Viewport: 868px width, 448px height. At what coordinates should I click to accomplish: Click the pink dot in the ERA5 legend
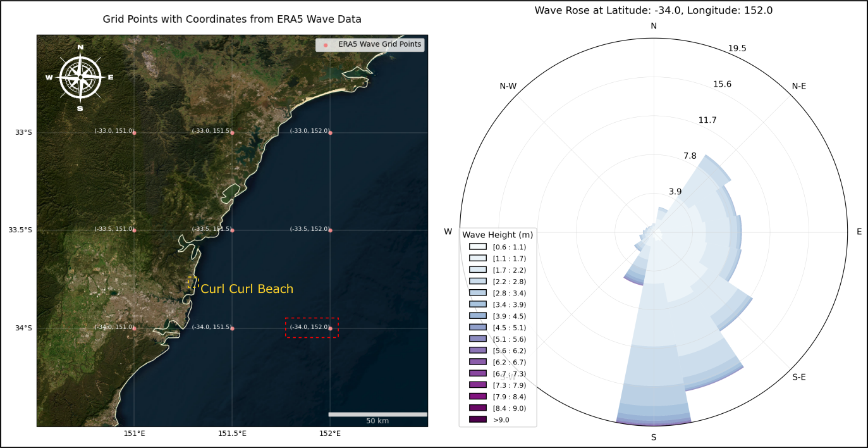pos(325,45)
